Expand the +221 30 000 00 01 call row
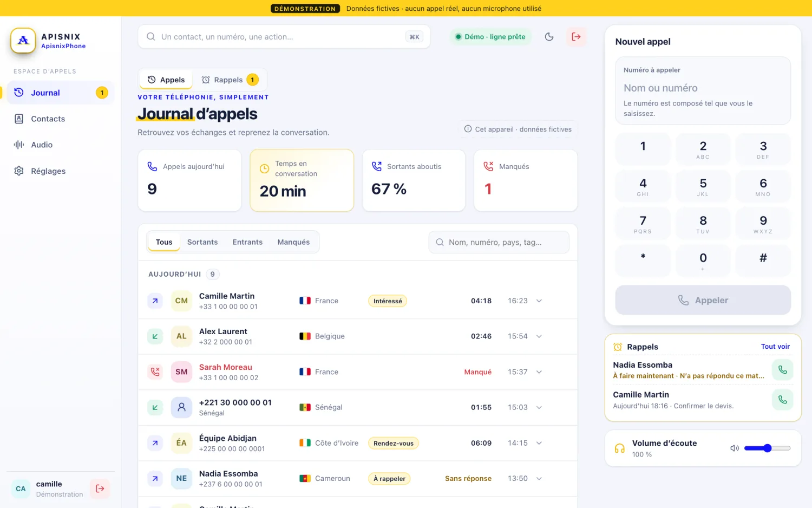The height and width of the screenshot is (508, 812). 539,407
